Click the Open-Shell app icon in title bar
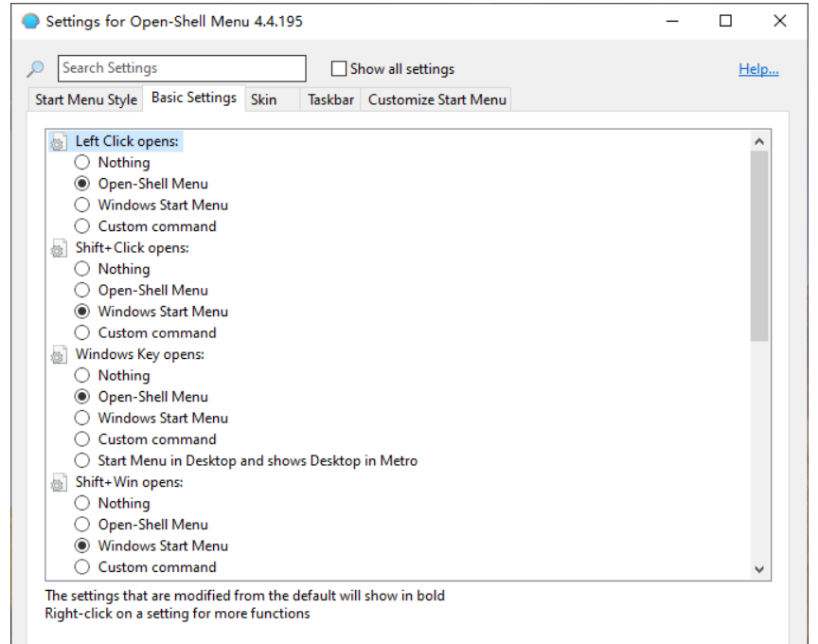The image size is (818, 644). (30, 21)
